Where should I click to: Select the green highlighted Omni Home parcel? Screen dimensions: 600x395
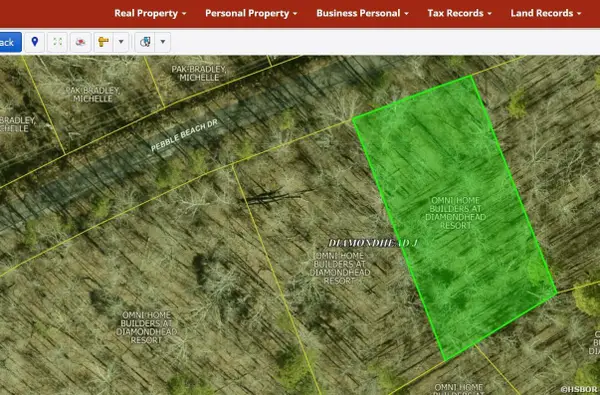click(455, 213)
